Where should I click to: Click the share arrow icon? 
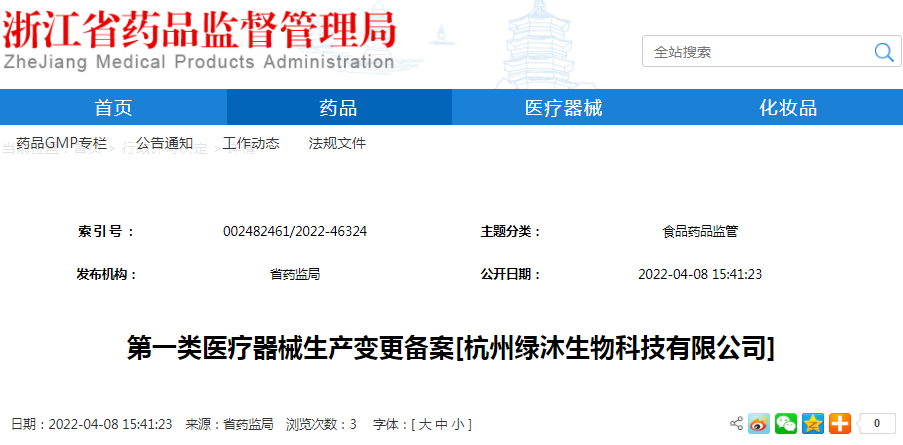pos(737,424)
